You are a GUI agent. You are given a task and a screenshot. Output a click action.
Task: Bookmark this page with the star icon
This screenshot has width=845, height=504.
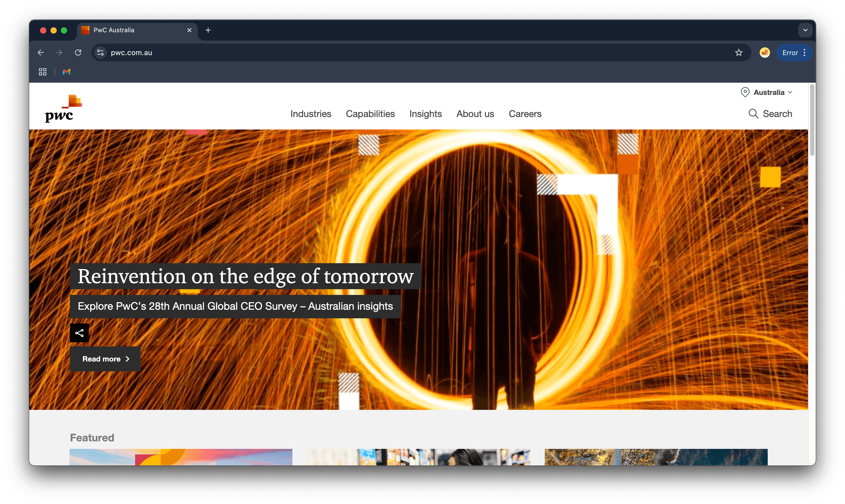tap(739, 53)
